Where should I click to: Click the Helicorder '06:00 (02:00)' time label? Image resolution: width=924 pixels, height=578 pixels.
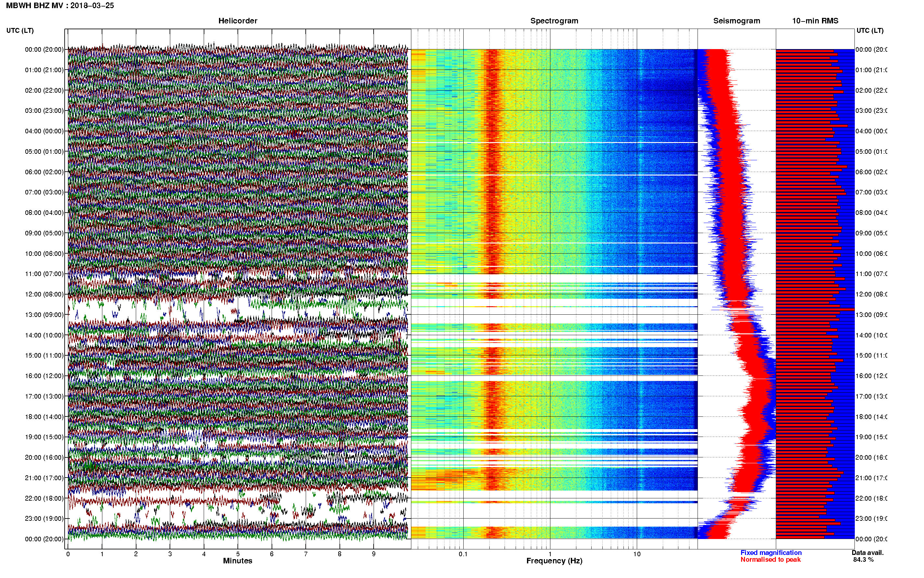pyautogui.click(x=44, y=172)
